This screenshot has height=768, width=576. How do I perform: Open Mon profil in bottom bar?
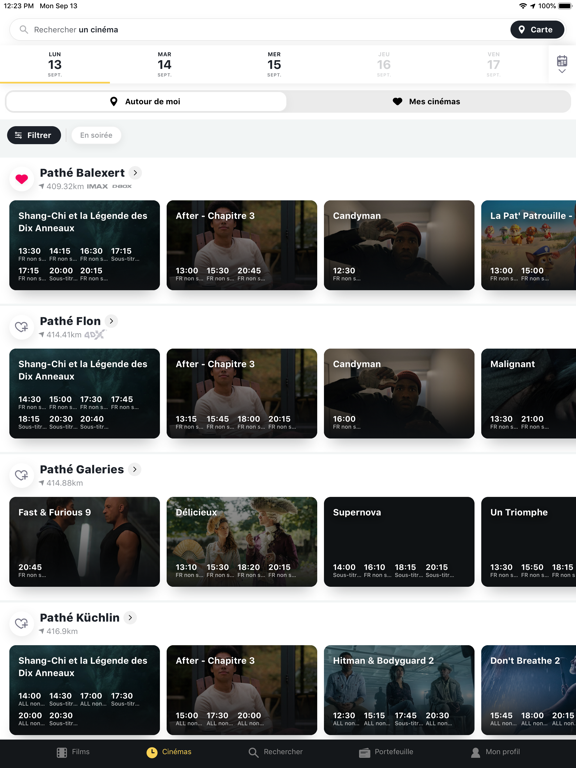click(x=496, y=752)
